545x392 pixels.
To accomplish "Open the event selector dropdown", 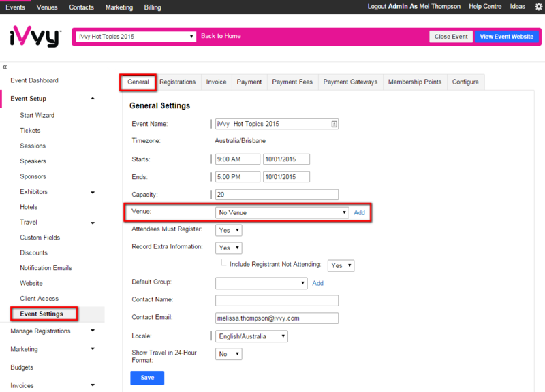I will (136, 37).
